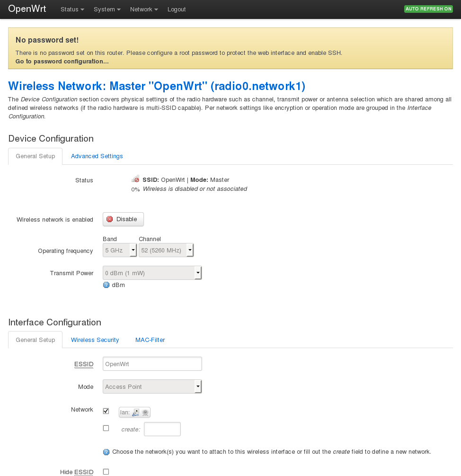Click the Device Configuration heading
461x476 pixels.
(51, 138)
